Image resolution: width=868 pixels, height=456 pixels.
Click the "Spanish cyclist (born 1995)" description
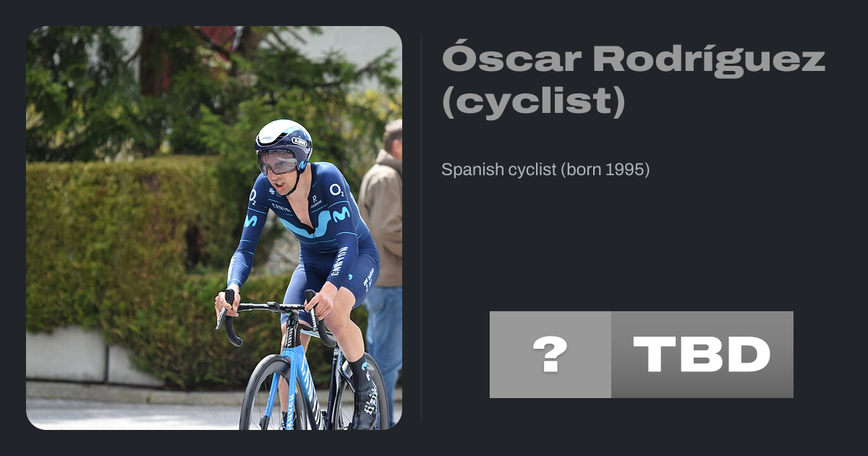(x=545, y=169)
